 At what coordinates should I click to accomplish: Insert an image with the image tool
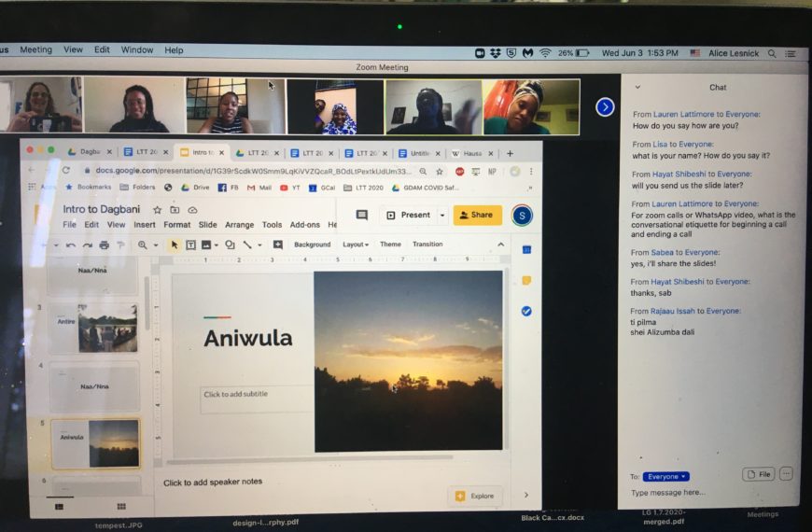click(206, 245)
